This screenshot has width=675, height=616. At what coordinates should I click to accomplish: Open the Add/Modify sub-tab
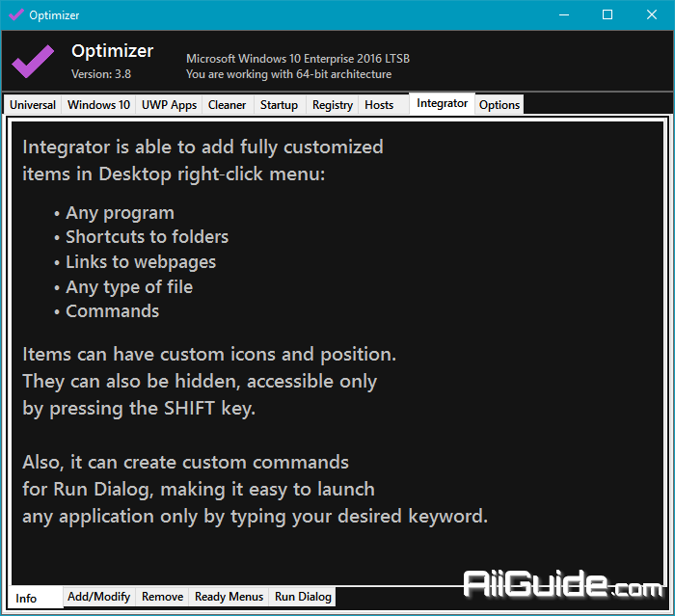(99, 597)
